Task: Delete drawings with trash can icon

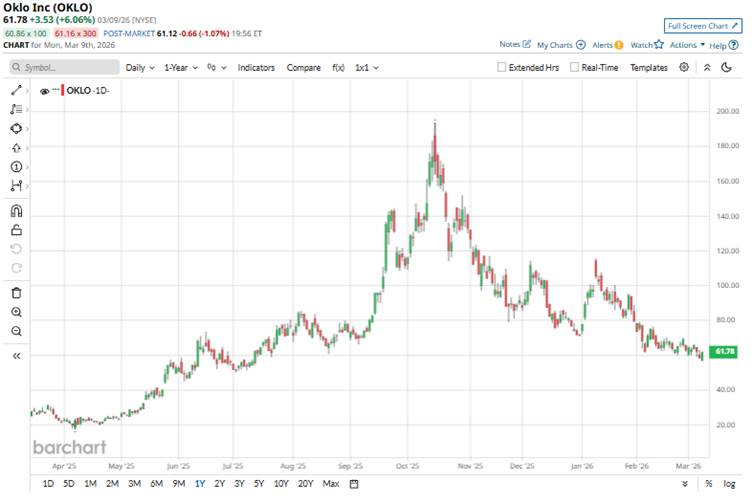Action: [16, 293]
